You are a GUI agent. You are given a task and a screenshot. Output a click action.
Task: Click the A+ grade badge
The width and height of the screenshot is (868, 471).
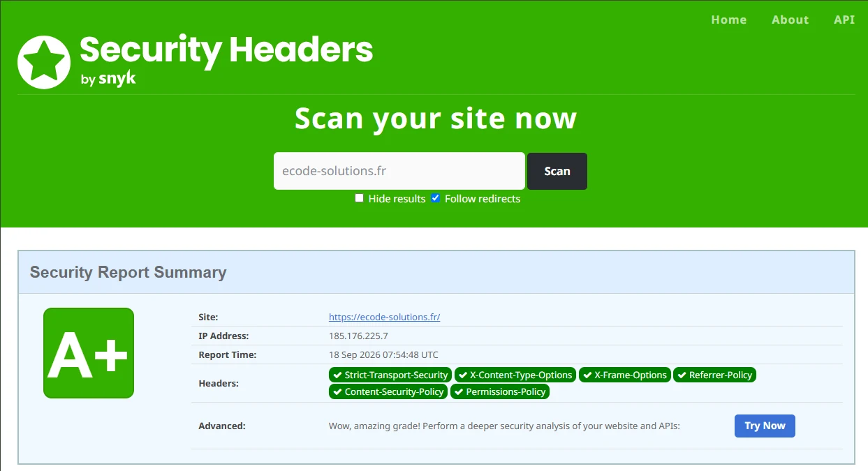[89, 353]
